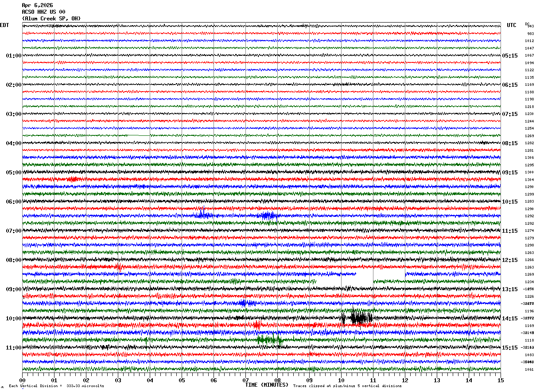
Task: Select the '07:00' EDT time label
Action: 13,231
